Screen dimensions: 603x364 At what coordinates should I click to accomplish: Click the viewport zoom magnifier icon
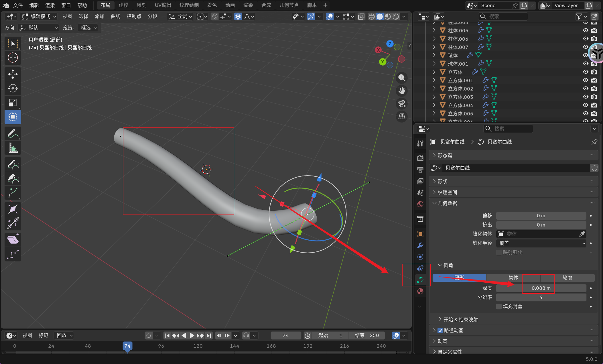402,78
